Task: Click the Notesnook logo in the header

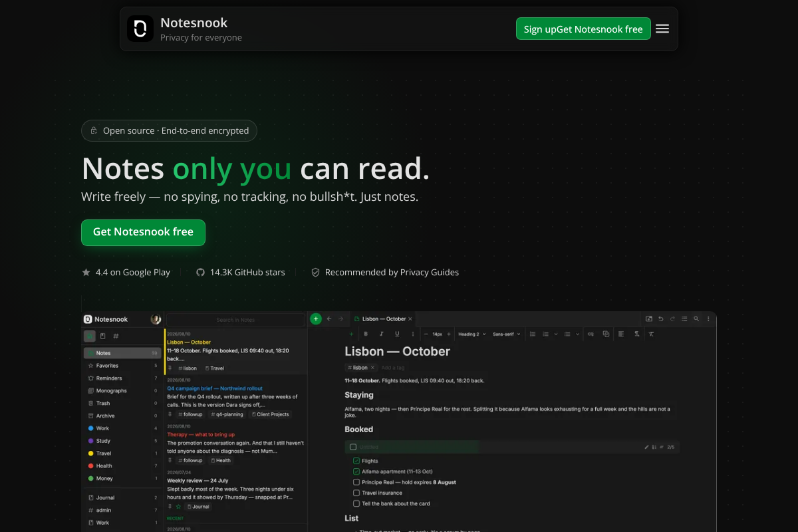Action: pyautogui.click(x=140, y=29)
